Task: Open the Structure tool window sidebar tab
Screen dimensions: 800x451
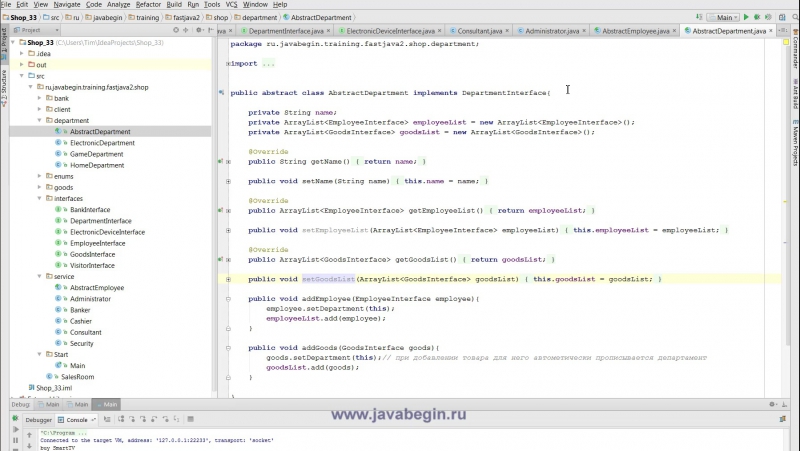Action: (4, 80)
